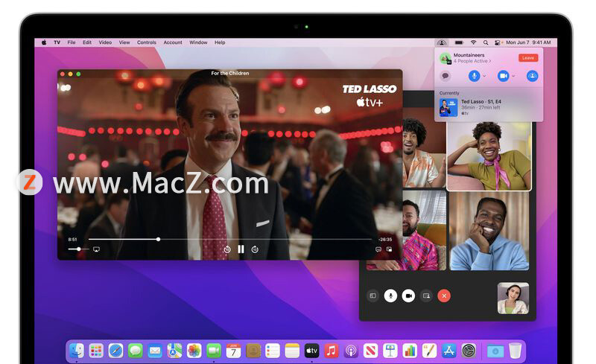596x364 pixels.
Task: Check battery status in menu bar
Action: 459,42
